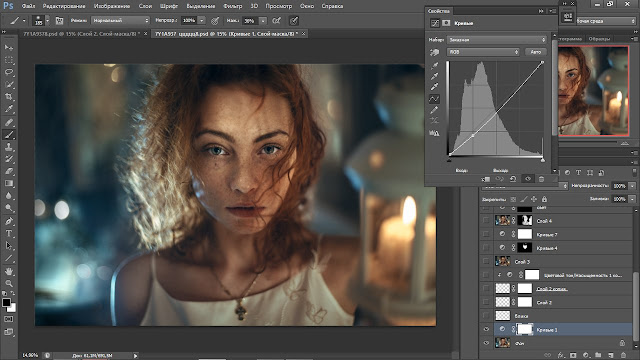The width and height of the screenshot is (640, 360).
Task: Show the Слой 3 layer
Action: click(x=486, y=261)
